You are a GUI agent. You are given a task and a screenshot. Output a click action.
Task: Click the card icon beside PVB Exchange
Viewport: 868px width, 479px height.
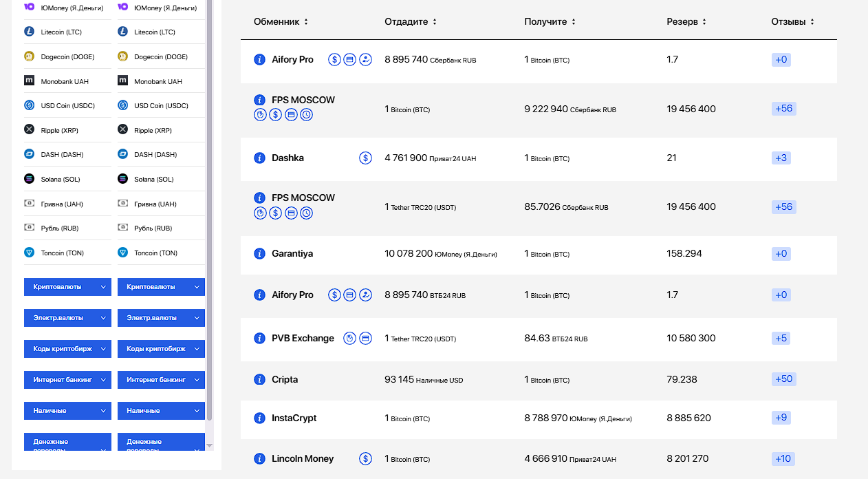click(365, 338)
